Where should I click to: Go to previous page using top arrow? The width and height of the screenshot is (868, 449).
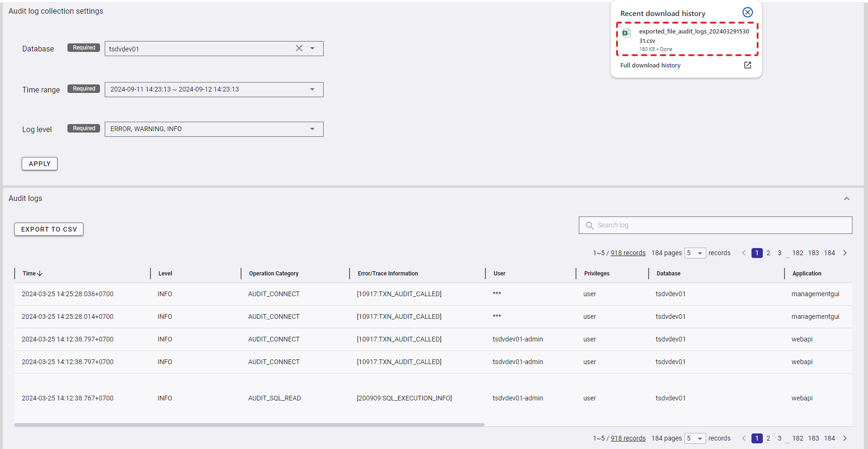744,253
